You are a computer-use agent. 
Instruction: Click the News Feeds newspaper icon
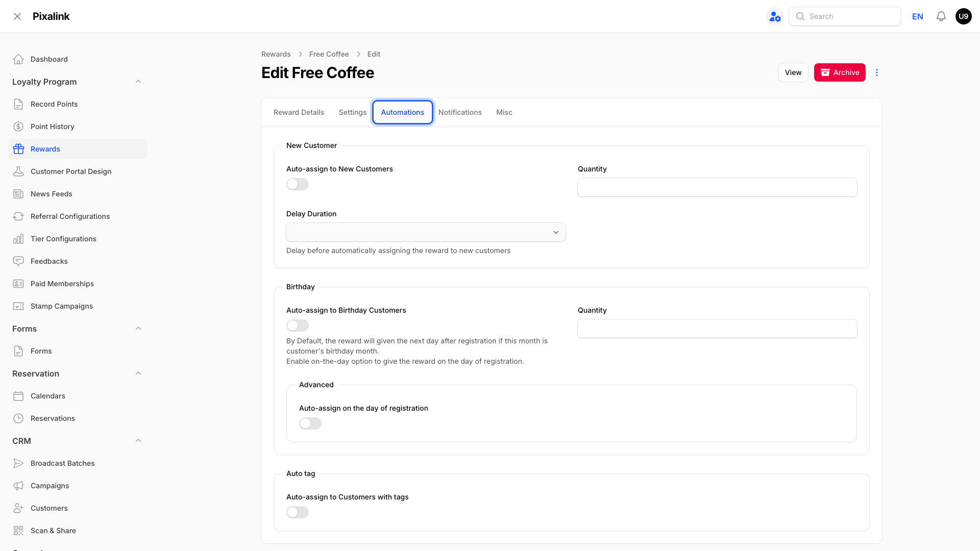[x=18, y=194]
